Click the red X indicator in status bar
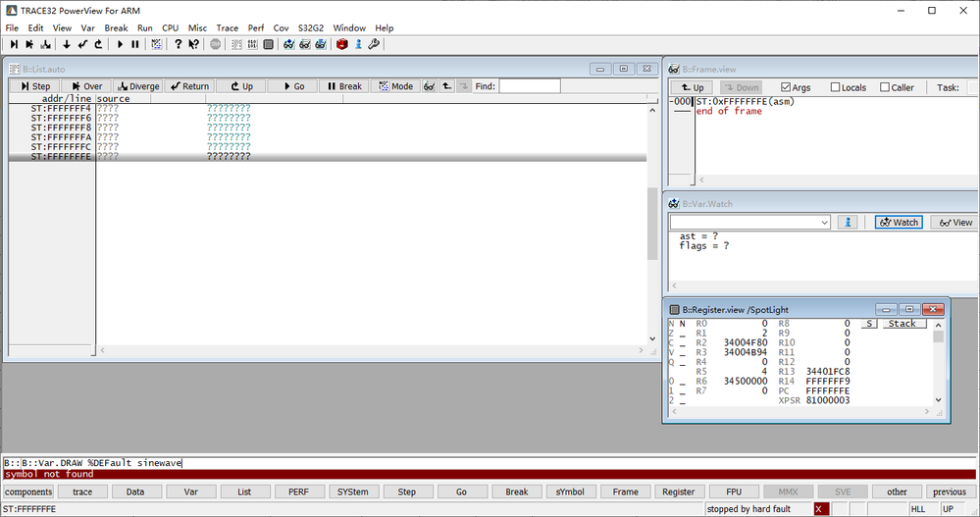This screenshot has height=517, width=980. point(821,509)
